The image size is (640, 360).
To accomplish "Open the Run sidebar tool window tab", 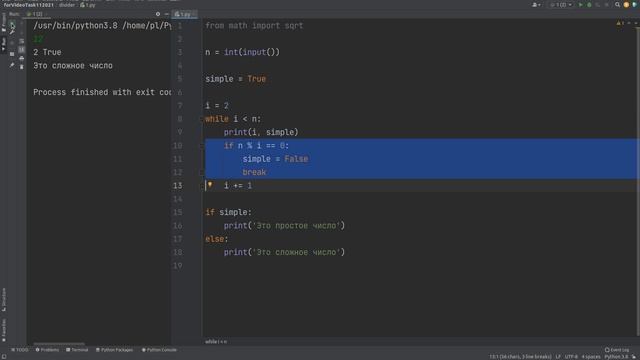I will pos(4,44).
